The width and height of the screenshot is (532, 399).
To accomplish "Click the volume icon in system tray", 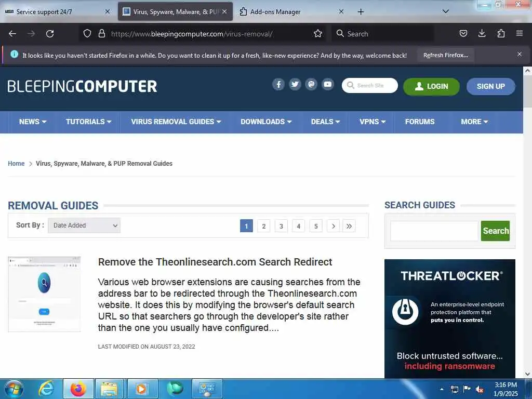I will (x=480, y=389).
